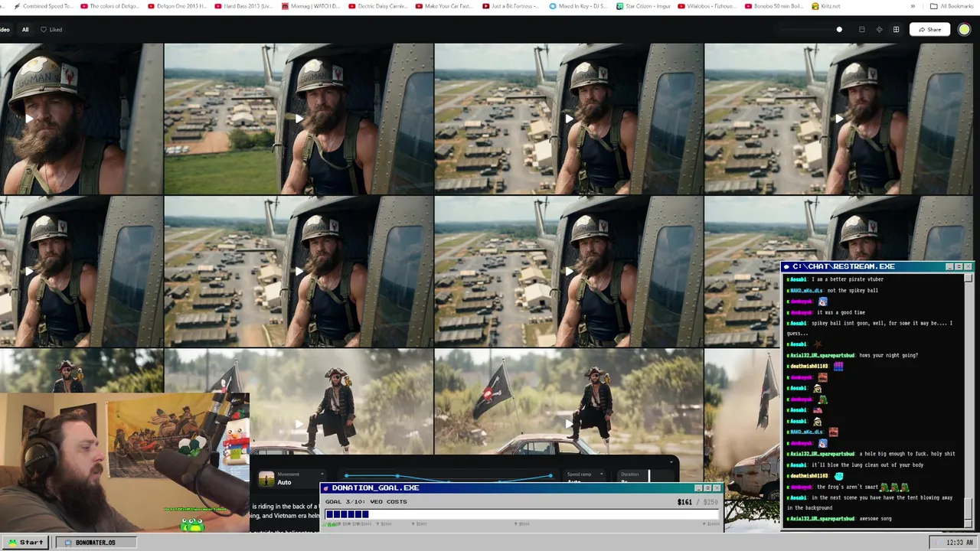This screenshot has width=980, height=551.
Task: Click the RESTREAM.EXE chat title bar
Action: [x=877, y=266]
